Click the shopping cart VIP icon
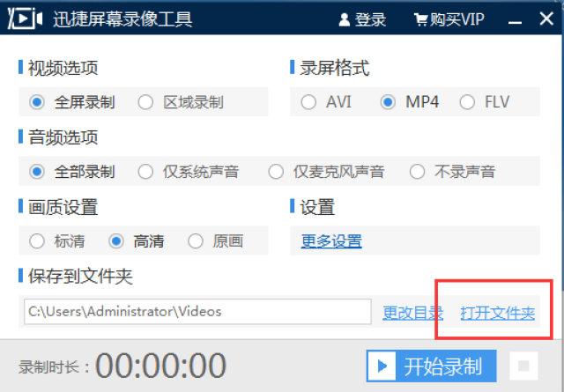Image resolution: width=564 pixels, height=392 pixels. 420,19
